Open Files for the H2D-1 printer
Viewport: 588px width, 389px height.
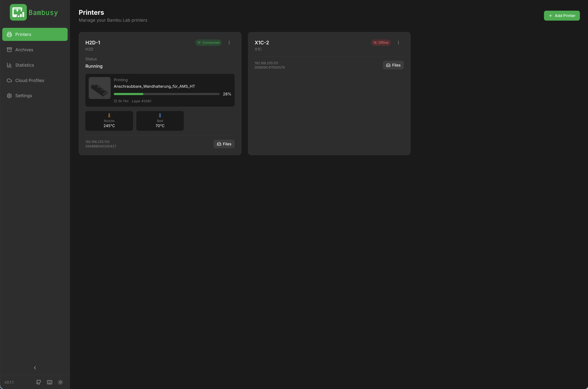224,144
